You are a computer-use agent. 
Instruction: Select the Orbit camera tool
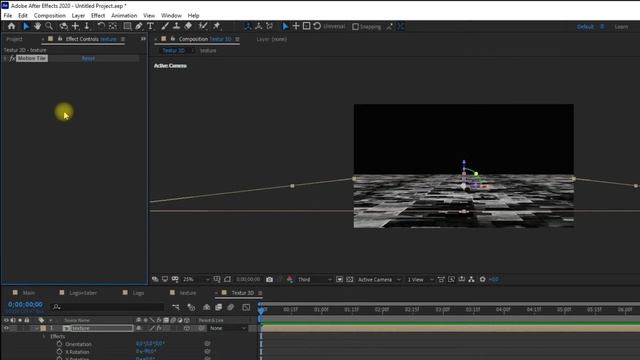click(63, 26)
